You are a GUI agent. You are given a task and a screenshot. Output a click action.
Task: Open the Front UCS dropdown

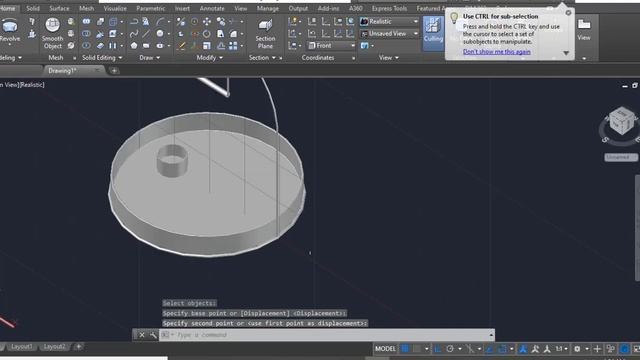(x=331, y=46)
